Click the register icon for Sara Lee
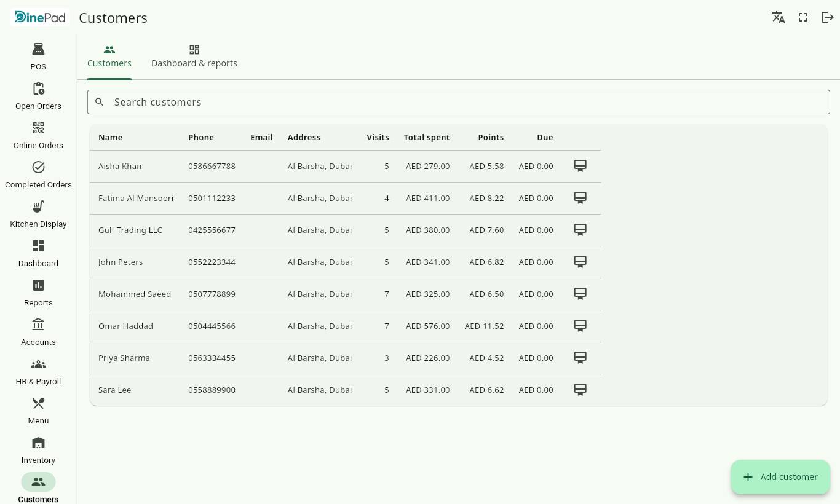 (580, 390)
